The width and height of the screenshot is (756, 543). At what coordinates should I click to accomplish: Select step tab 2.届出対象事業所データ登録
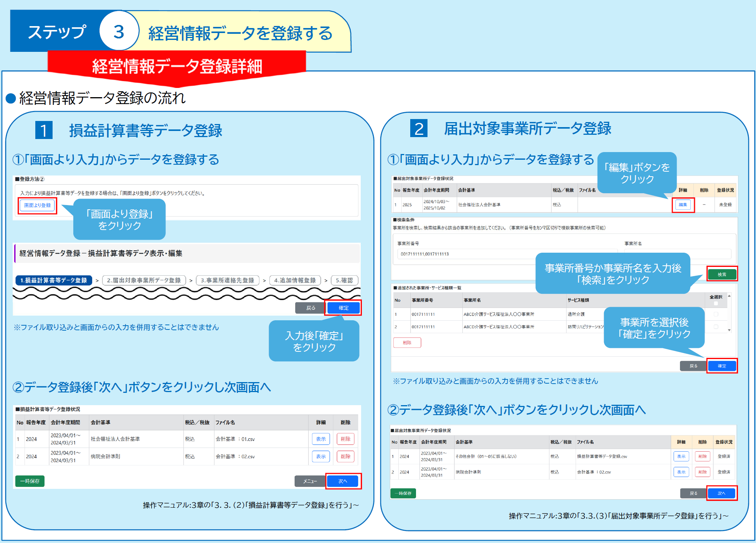144,280
